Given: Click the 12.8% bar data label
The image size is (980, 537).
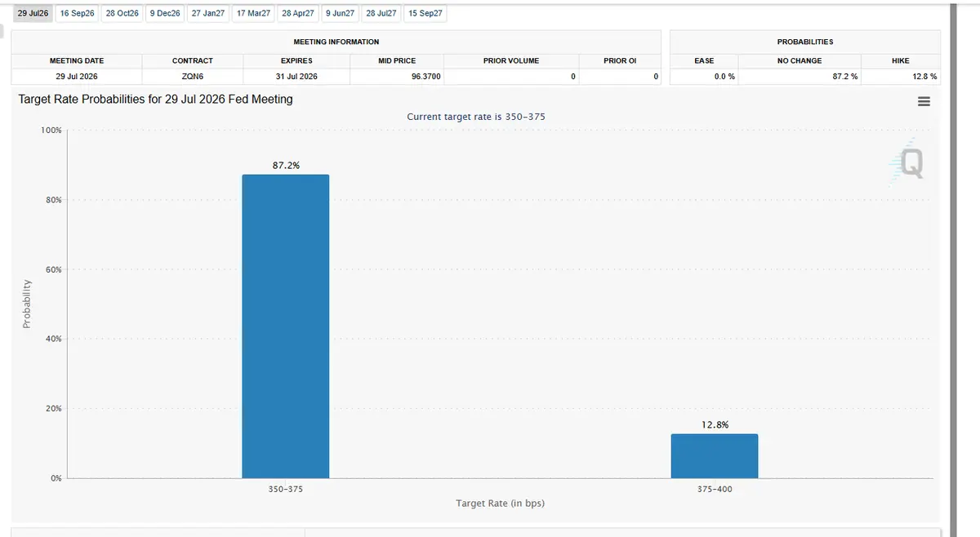Looking at the screenshot, I should (715, 425).
